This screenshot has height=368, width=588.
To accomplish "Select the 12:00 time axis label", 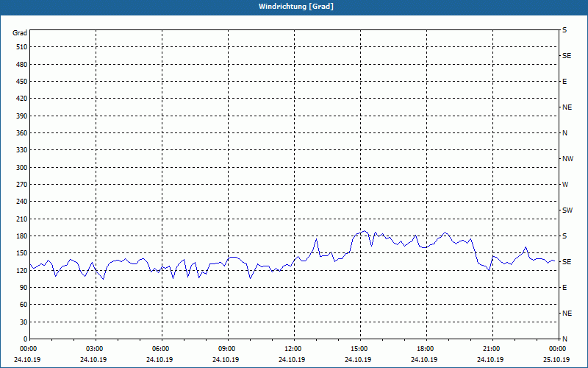I will click(295, 349).
